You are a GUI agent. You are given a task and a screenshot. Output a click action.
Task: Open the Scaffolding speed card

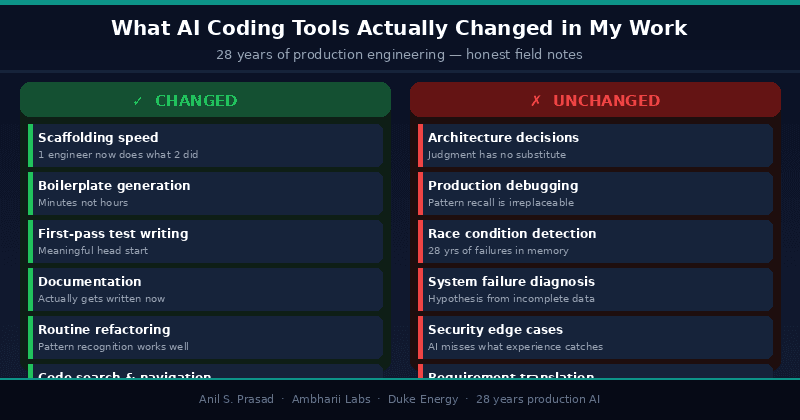tap(206, 145)
